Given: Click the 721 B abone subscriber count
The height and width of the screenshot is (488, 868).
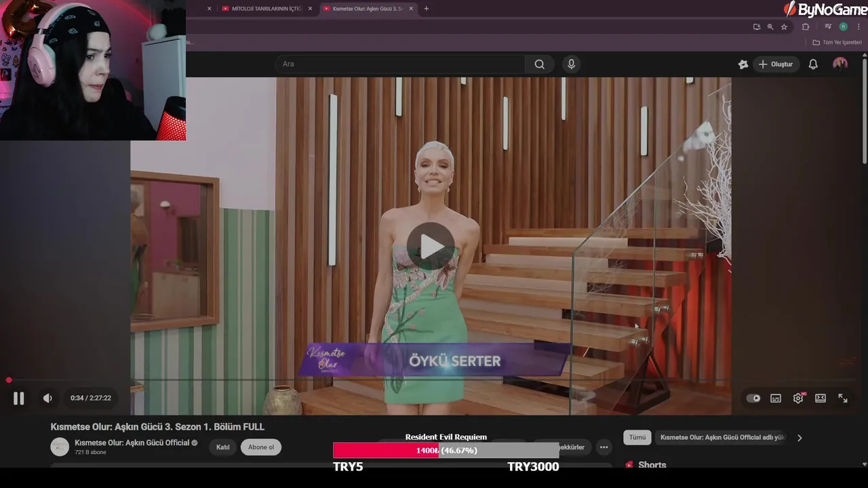Looking at the screenshot, I should (90, 452).
